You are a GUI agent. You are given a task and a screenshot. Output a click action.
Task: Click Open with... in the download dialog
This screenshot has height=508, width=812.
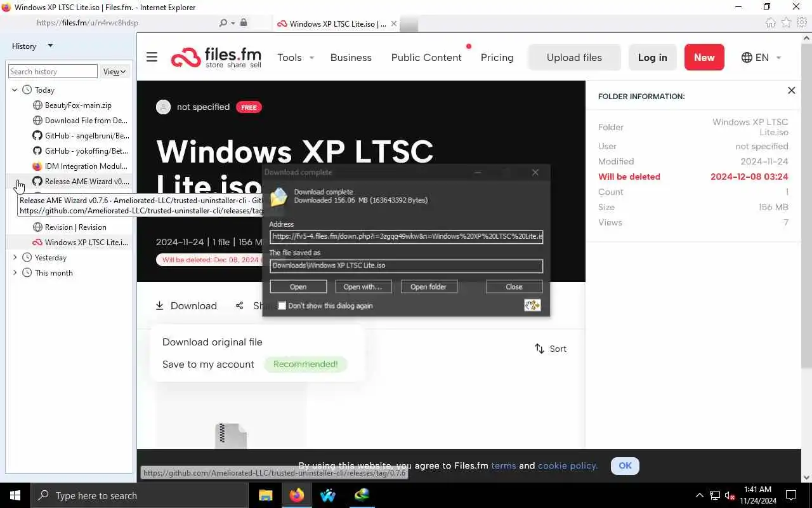tap(363, 286)
